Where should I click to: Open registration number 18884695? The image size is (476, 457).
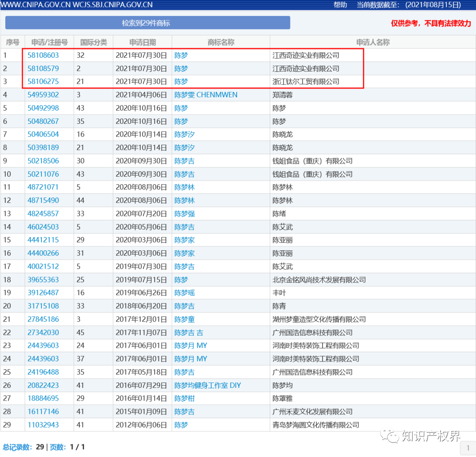pyautogui.click(x=43, y=398)
